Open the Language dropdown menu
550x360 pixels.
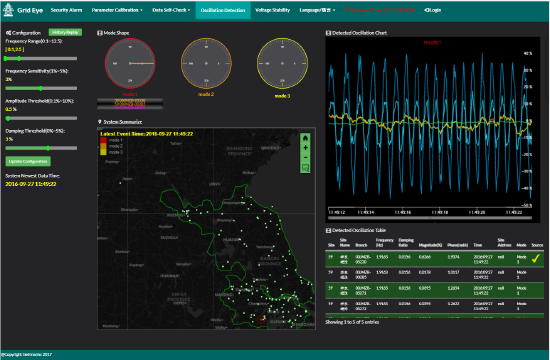tap(317, 10)
